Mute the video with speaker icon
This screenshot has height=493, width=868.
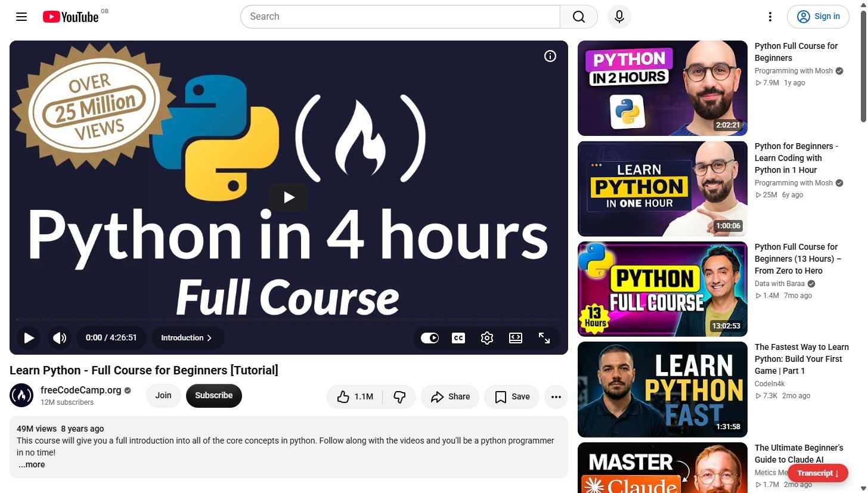click(x=60, y=338)
